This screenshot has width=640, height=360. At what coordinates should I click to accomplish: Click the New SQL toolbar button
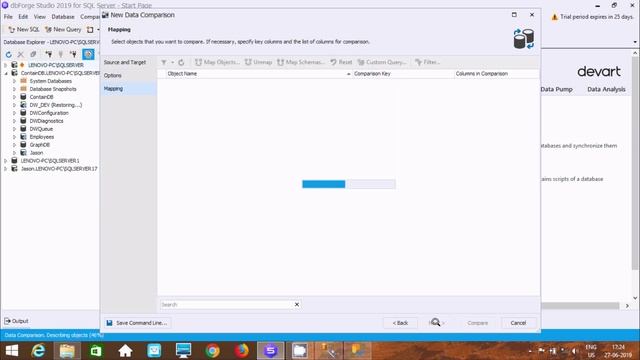24,29
